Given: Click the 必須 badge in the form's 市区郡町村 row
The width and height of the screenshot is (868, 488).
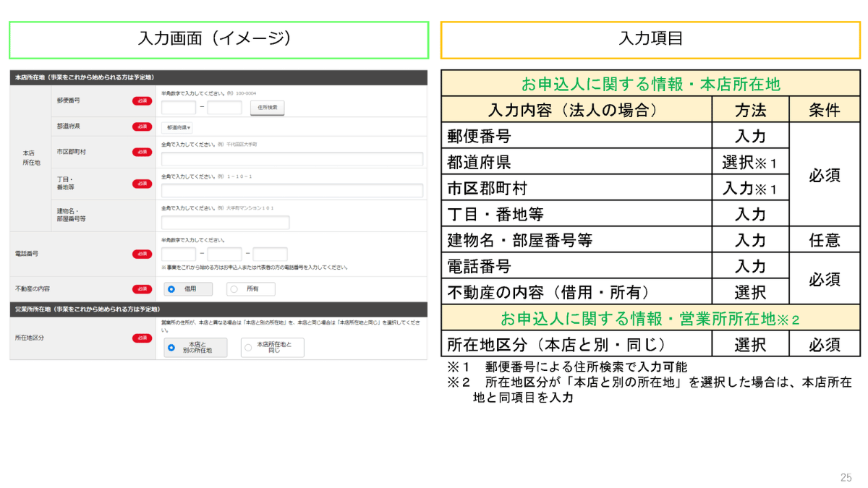Looking at the screenshot, I should 142,152.
